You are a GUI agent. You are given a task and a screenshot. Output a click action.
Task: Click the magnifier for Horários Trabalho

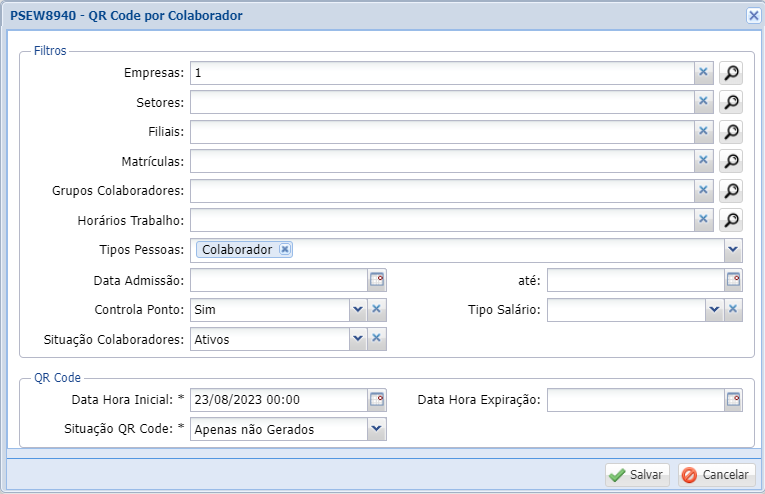pyautogui.click(x=731, y=220)
